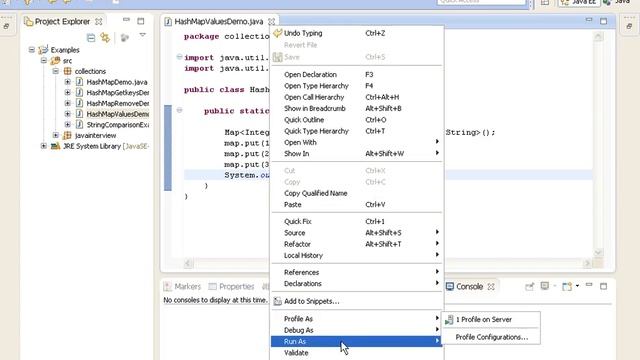This screenshot has height=360, width=640.
Task: Open Project Explorer view menu triangle
Action: point(142,36)
